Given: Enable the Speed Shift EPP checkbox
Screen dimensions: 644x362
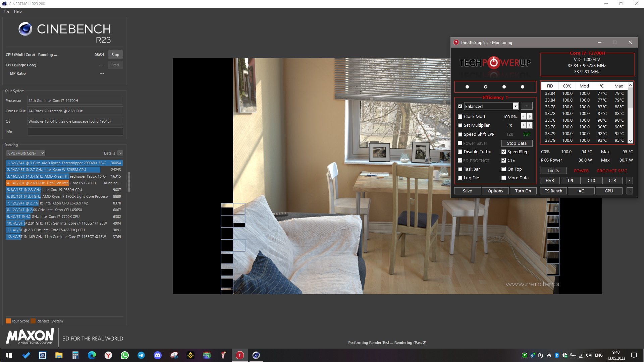Looking at the screenshot, I should point(460,134).
